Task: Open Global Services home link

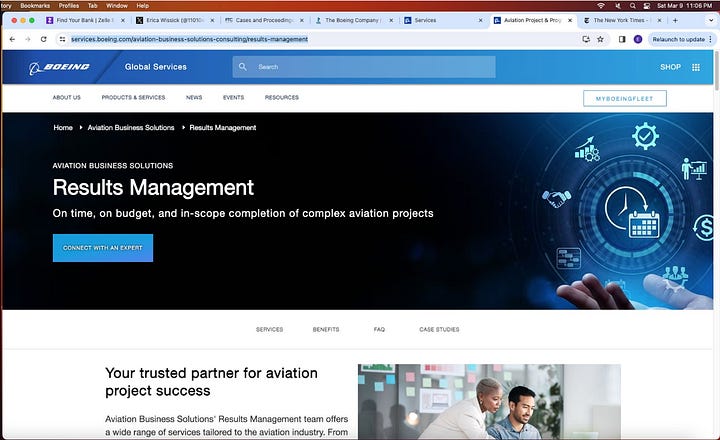Action: pyautogui.click(x=156, y=67)
